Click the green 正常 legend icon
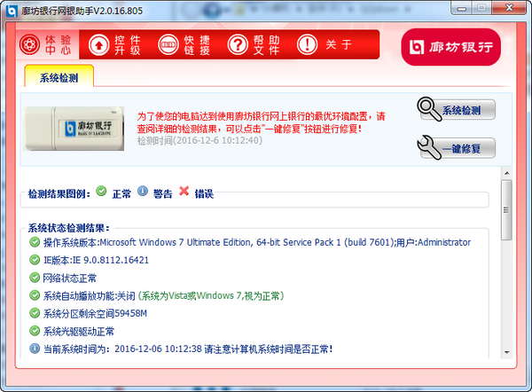Screen dimensions: 532x392 pyautogui.click(x=101, y=191)
